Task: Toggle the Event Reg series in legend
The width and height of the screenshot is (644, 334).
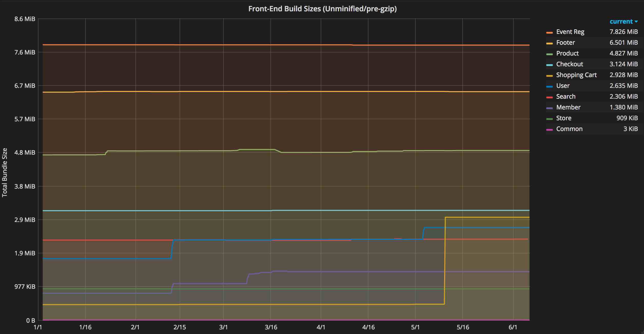Action: (570, 32)
